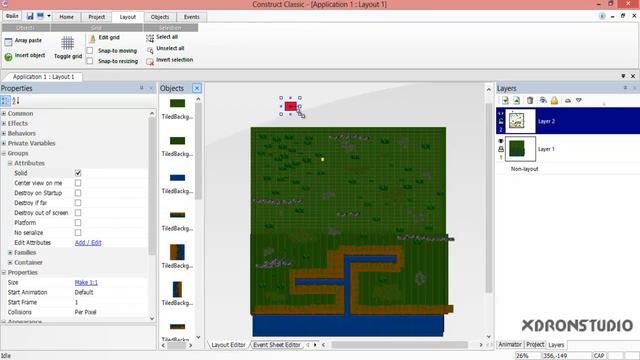Viewport: 640px width, 360px height.
Task: Delete the layer with the trash icon
Action: click(x=530, y=100)
